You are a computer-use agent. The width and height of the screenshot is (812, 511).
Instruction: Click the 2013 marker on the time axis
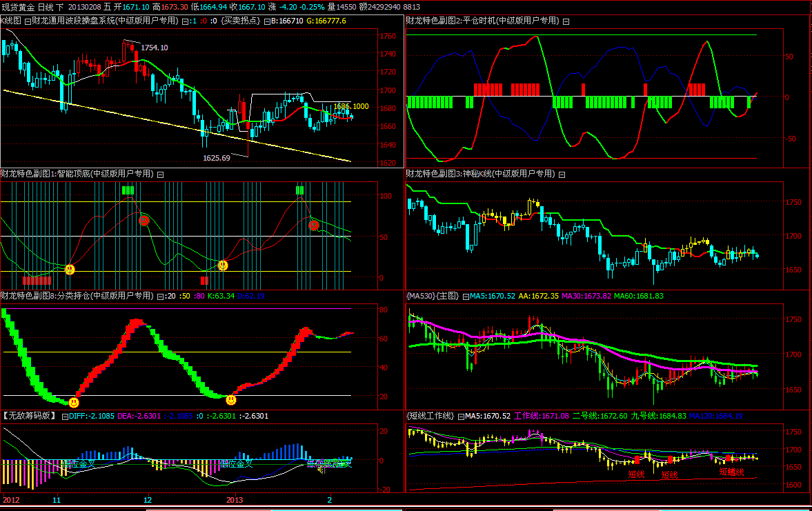[x=235, y=499]
